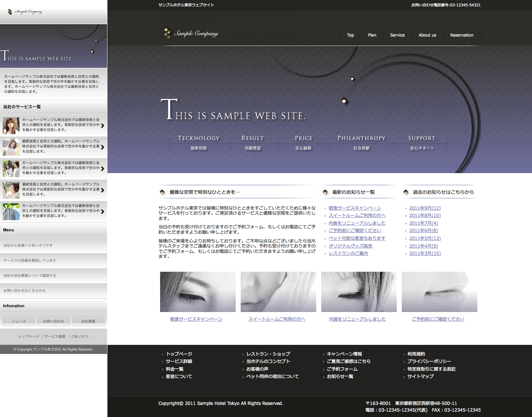The image size is (532, 417).
Task: Click the サイトマップ footer link
Action: [420, 376]
